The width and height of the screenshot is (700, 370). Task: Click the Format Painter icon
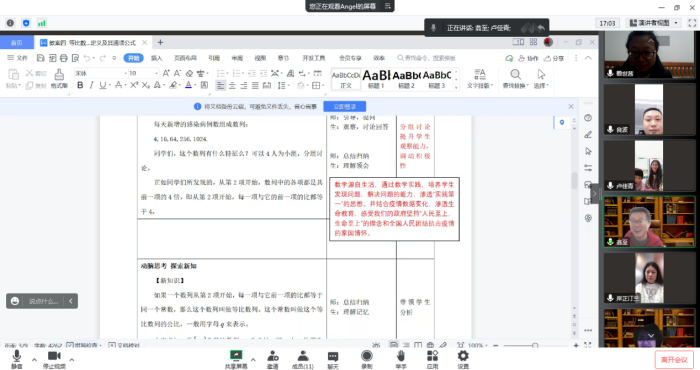(59, 79)
